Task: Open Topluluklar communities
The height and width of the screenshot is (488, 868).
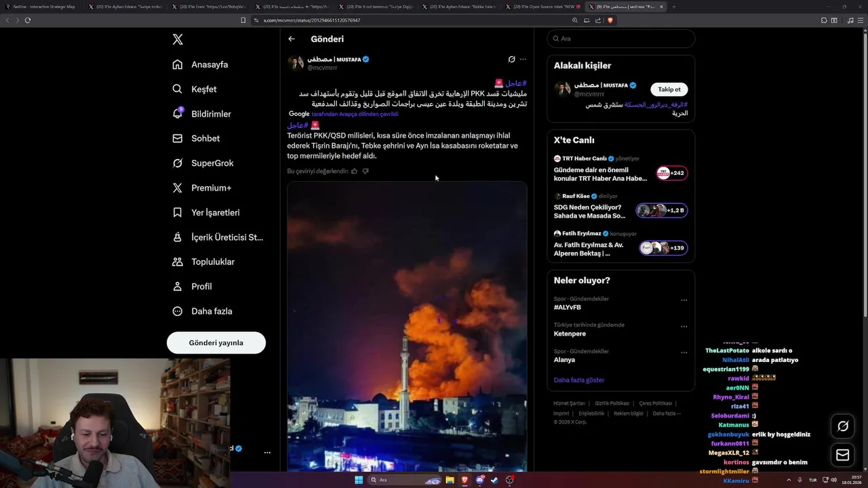Action: tap(203, 262)
